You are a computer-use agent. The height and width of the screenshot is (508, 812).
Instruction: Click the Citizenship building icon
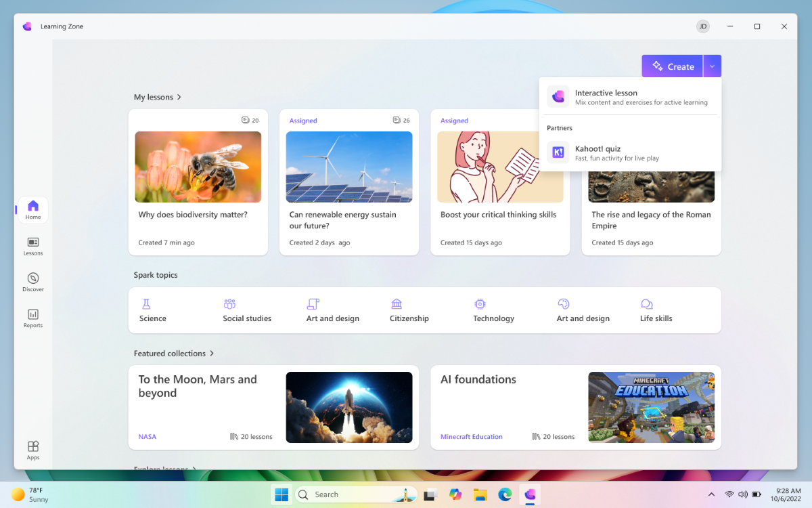click(397, 304)
